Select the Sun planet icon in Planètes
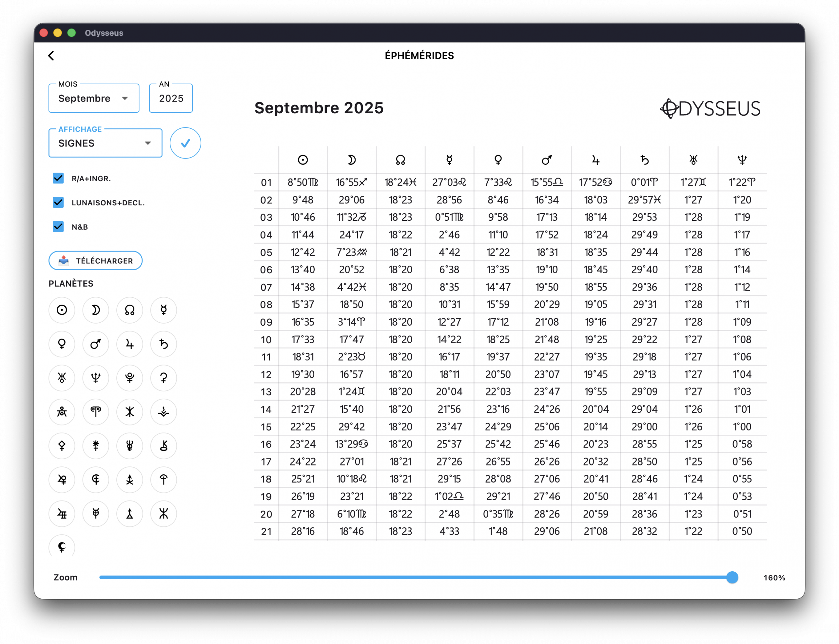 click(x=62, y=310)
